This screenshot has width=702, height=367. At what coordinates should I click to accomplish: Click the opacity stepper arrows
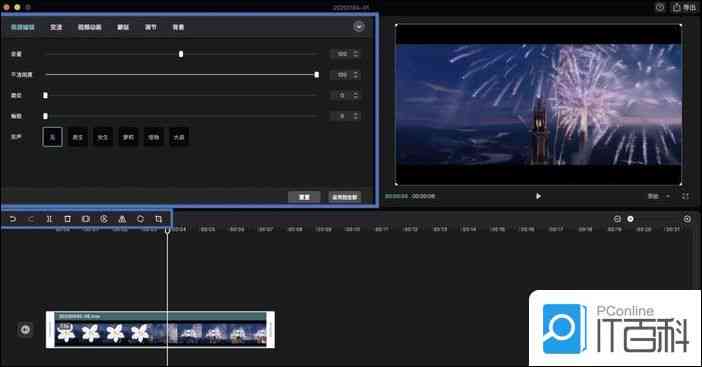356,75
